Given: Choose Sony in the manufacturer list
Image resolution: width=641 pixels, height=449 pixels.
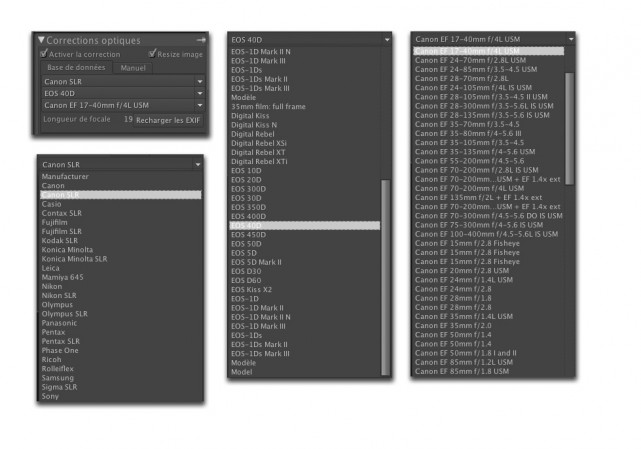Looking at the screenshot, I should pos(50,396).
